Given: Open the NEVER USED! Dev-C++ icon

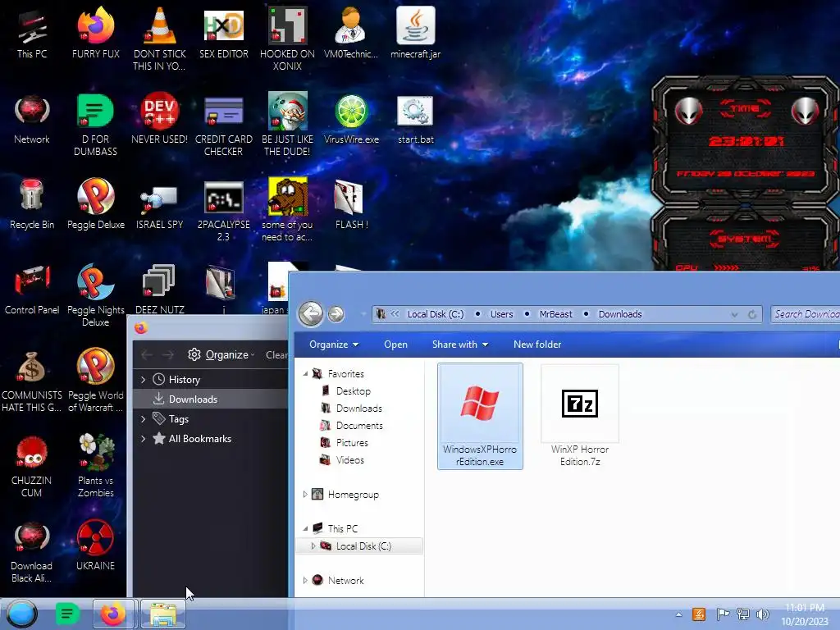Looking at the screenshot, I should [159, 118].
